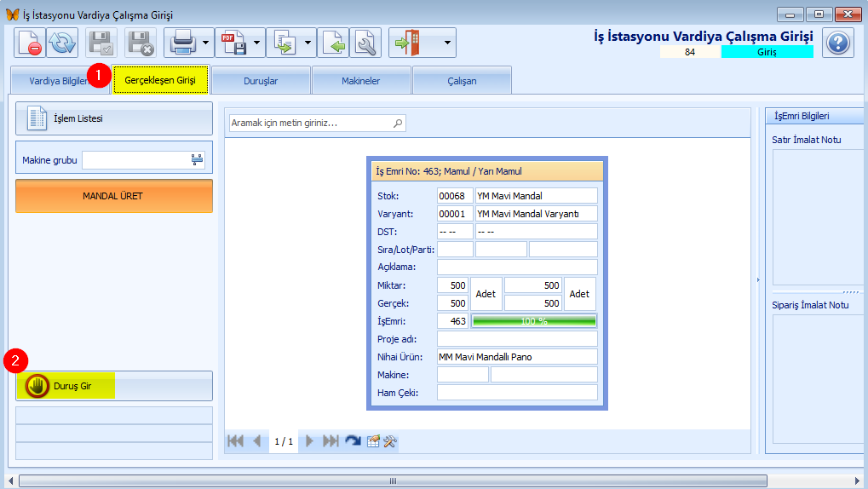Click the refresh arrows toolbar icon

coord(61,43)
